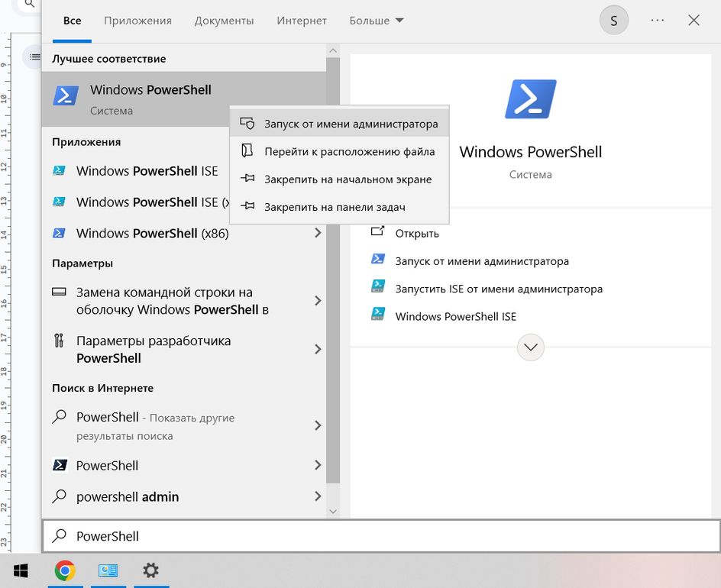Expand arrow for 'Параметры разработчика PowerShell'

318,349
